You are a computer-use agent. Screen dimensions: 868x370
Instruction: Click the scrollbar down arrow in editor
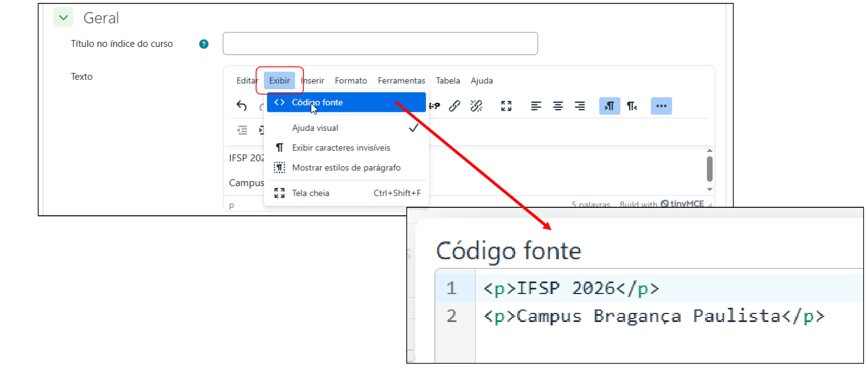(x=710, y=189)
